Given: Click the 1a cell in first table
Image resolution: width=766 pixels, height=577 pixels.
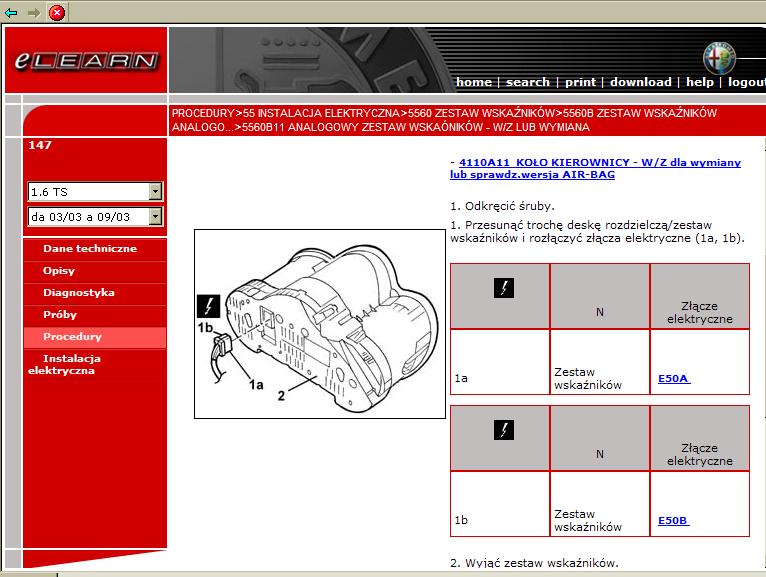Looking at the screenshot, I should (500, 362).
